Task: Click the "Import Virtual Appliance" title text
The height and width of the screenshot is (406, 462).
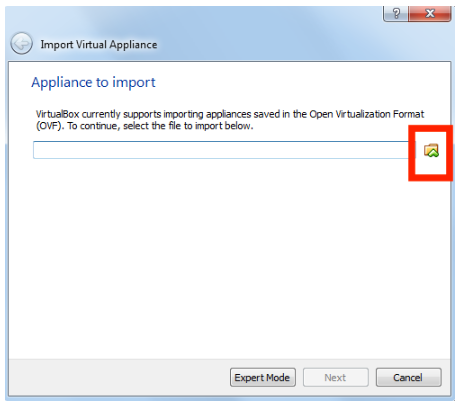Action: 99,45
